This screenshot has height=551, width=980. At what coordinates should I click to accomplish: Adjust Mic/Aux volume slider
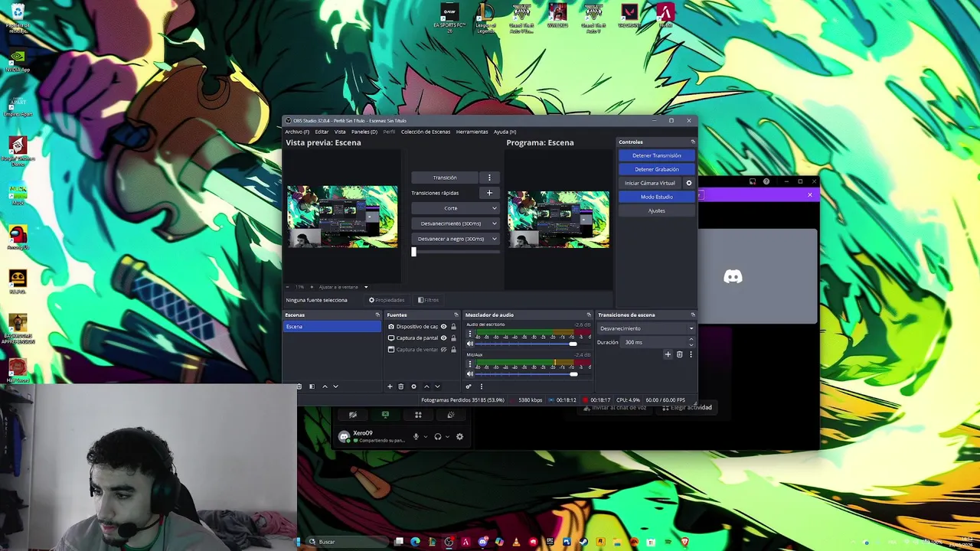click(573, 374)
